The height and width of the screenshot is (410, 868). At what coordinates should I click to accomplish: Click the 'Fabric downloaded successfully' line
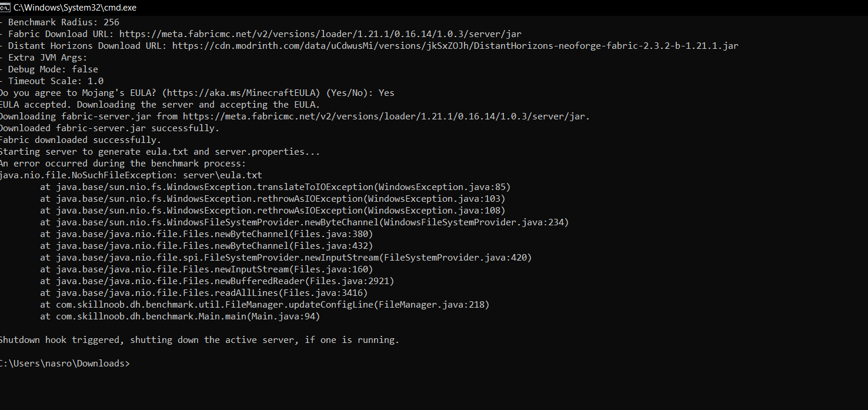(79, 140)
